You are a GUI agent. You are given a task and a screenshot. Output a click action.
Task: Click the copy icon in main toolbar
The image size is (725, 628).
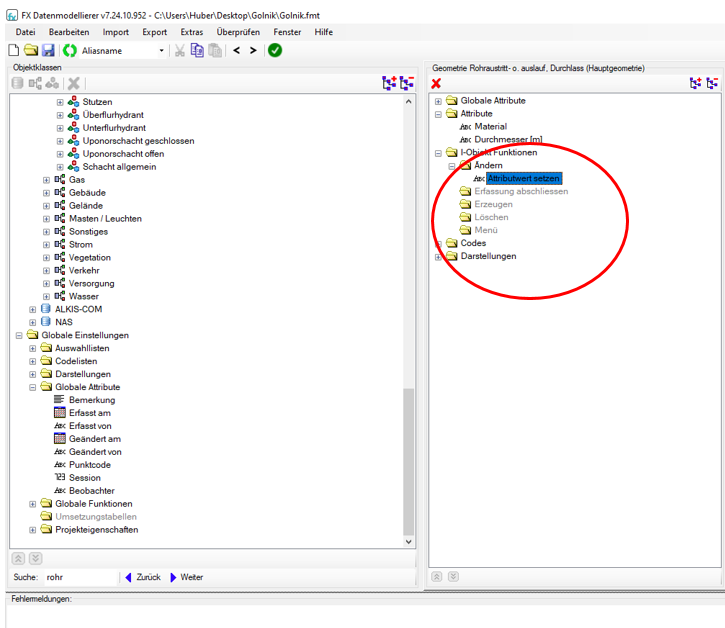pos(197,50)
